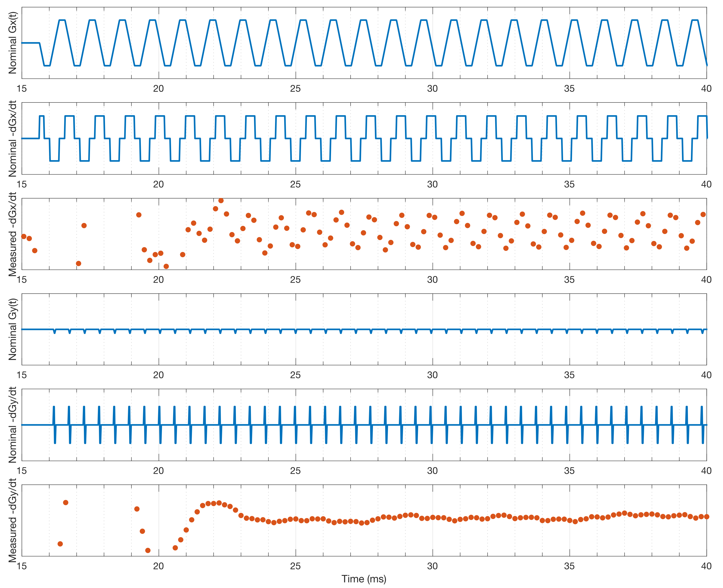Click leftmost orange dot in Measured -dGx/dt plot
The width and height of the screenshot is (723, 588).
click(x=24, y=236)
